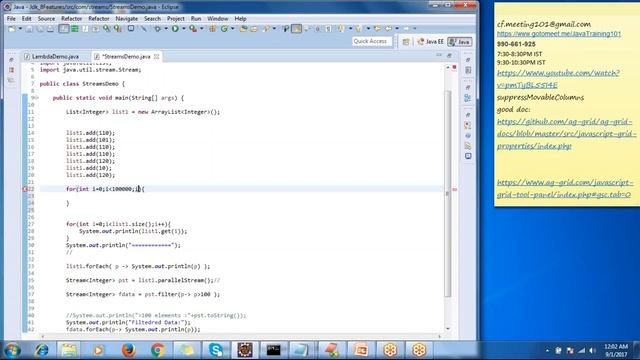Screen dimensions: 640x360
Task: Open the youtube.com link in sticky note
Action: (558, 79)
